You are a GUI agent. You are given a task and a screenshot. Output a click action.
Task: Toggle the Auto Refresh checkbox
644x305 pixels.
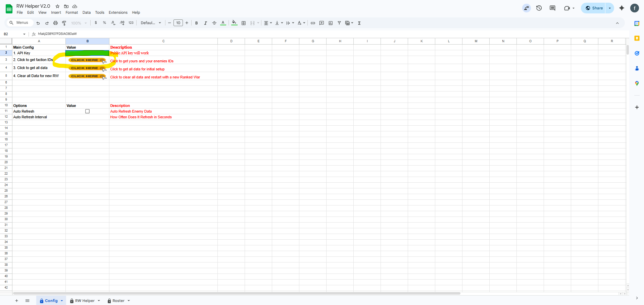tap(87, 111)
